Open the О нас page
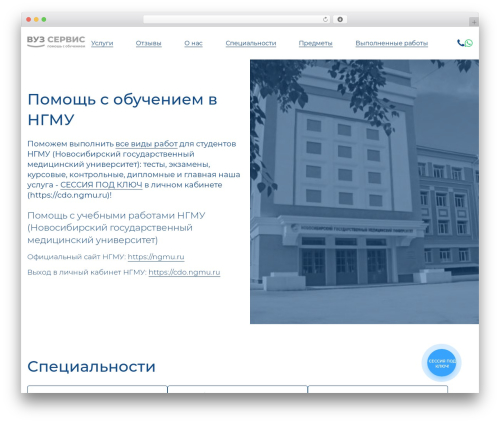This screenshot has width=500, height=423. pyautogui.click(x=193, y=43)
